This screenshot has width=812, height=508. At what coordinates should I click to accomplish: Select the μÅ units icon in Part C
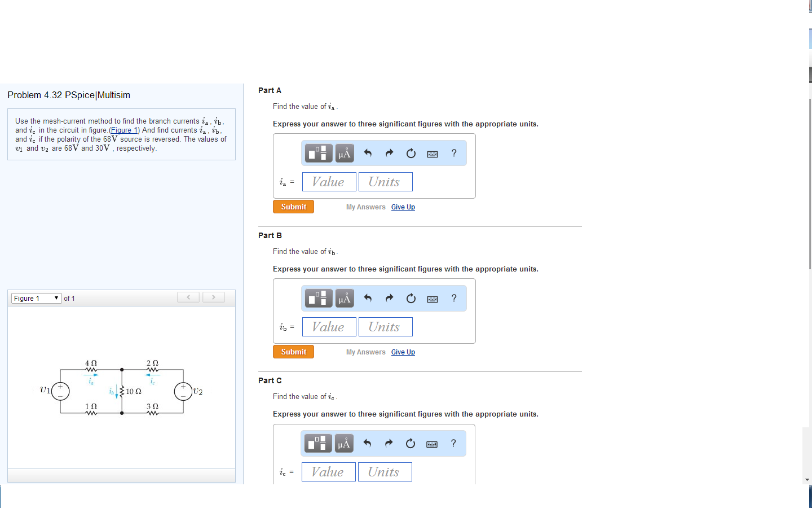coord(344,443)
